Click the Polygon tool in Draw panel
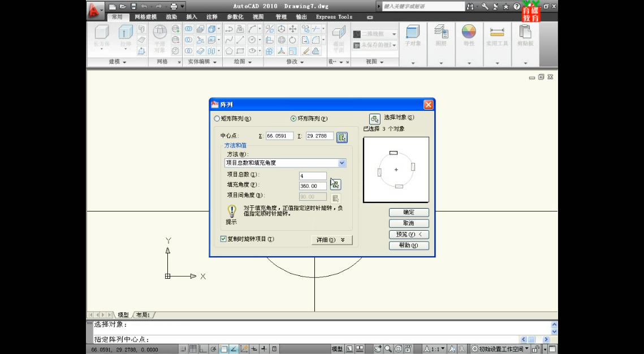 point(229,51)
